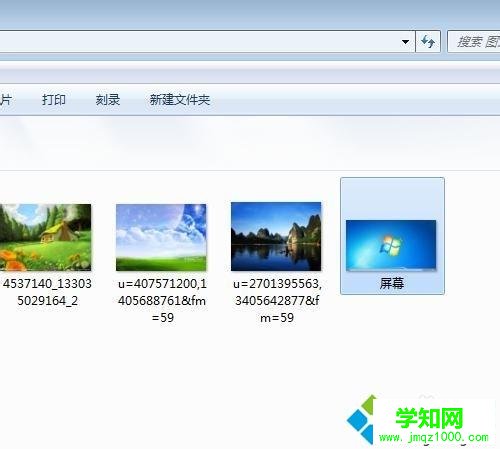This screenshot has height=449, width=500.
Task: Click the 屏幕 file name label
Action: [x=392, y=283]
